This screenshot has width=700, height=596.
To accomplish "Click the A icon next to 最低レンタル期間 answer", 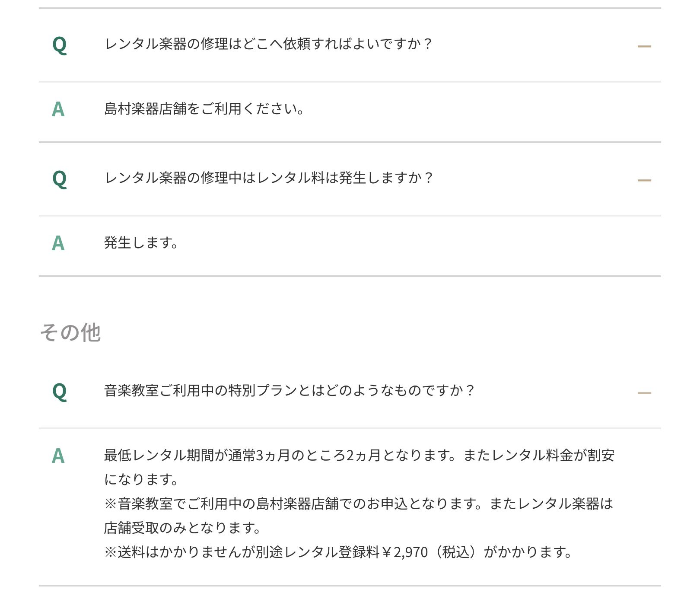I will point(58,456).
